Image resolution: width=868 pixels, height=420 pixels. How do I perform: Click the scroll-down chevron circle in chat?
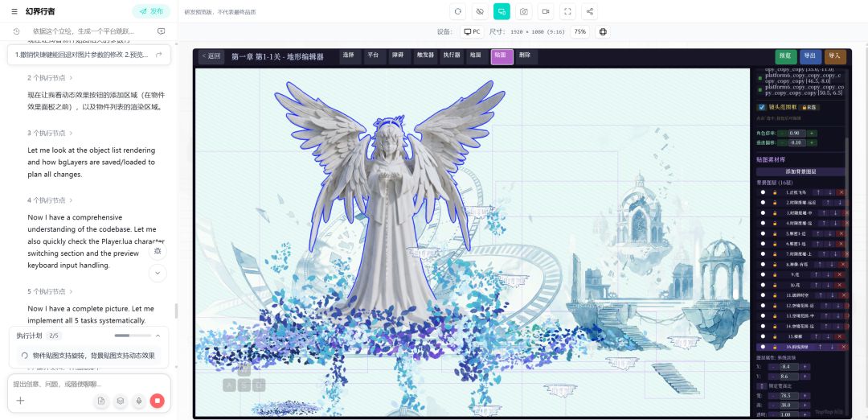[x=158, y=273]
